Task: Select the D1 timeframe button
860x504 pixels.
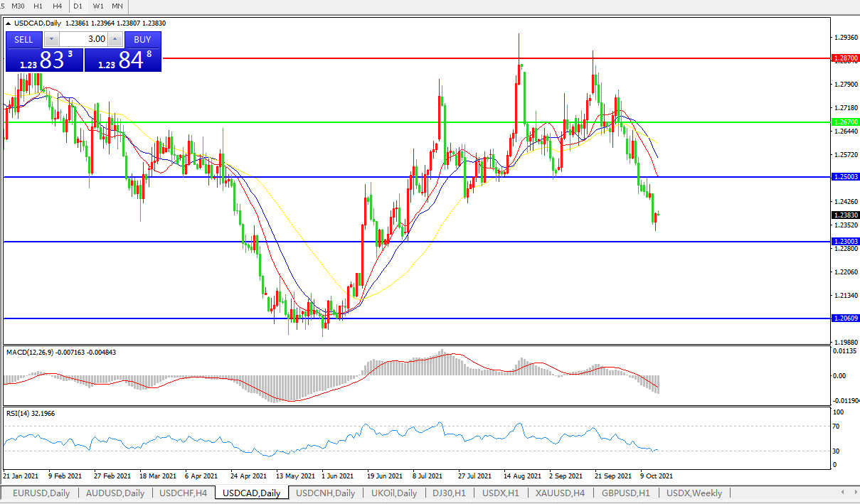Action: [78, 6]
